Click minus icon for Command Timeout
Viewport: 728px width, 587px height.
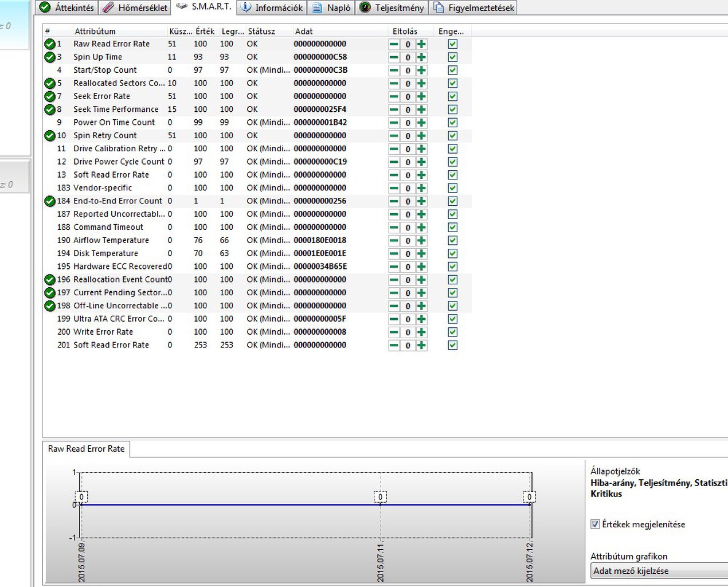(394, 228)
